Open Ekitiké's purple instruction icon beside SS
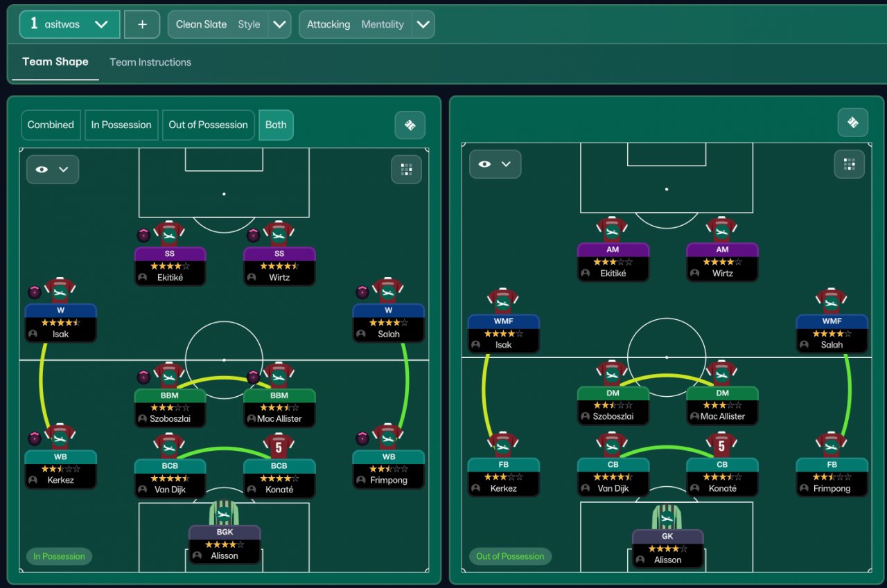The height and width of the screenshot is (588, 887). point(143,235)
